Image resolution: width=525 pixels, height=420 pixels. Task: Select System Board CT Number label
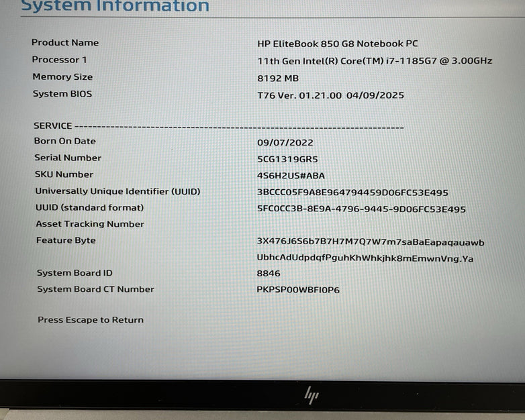tap(96, 289)
